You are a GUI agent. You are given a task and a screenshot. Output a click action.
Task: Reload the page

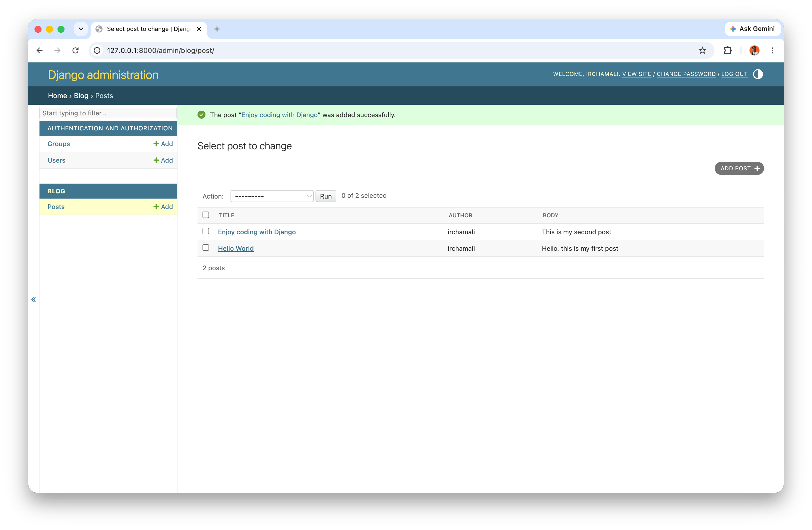(75, 50)
